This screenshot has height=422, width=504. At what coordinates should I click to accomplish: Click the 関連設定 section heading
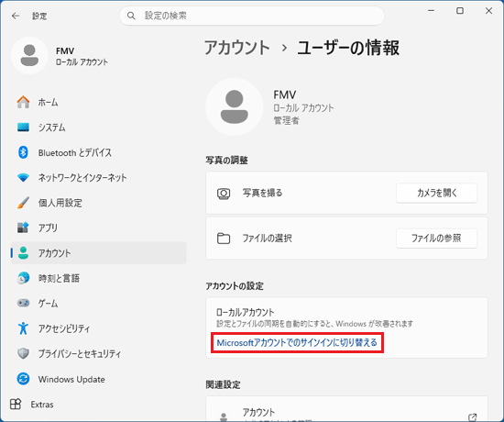[223, 384]
